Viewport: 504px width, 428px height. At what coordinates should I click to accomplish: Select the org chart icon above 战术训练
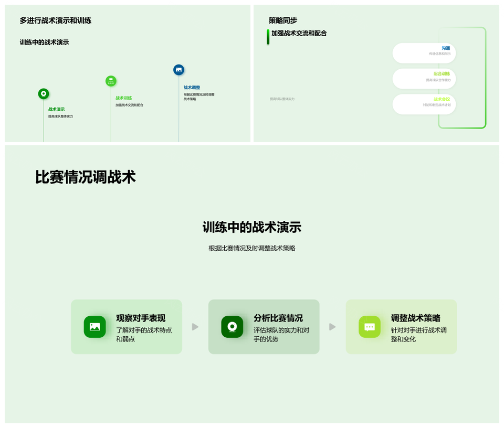[111, 81]
